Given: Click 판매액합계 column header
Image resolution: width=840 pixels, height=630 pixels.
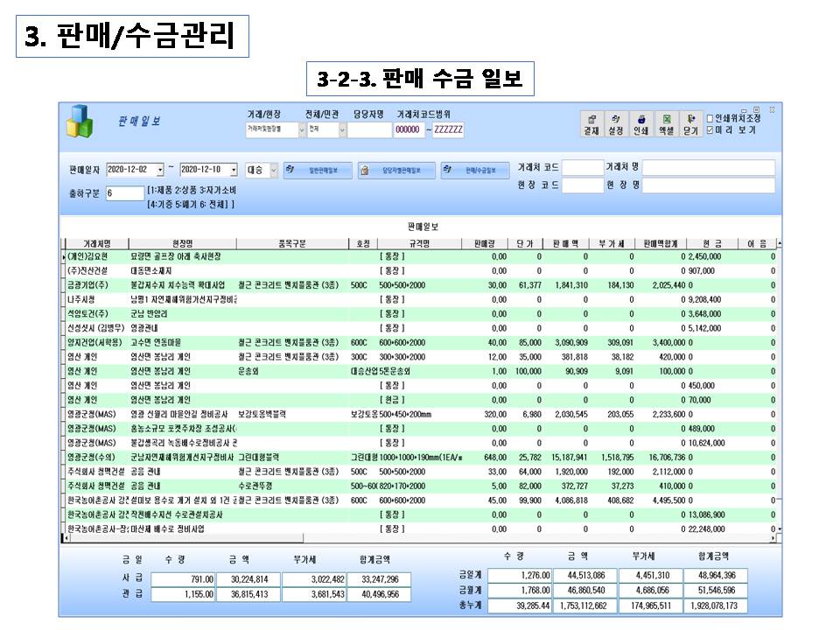Looking at the screenshot, I should tap(661, 244).
